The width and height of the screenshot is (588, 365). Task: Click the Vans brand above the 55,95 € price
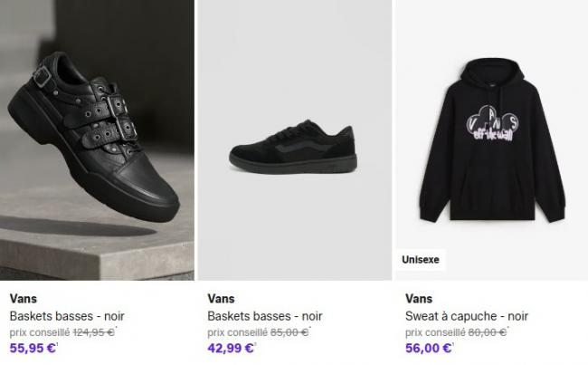click(23, 299)
